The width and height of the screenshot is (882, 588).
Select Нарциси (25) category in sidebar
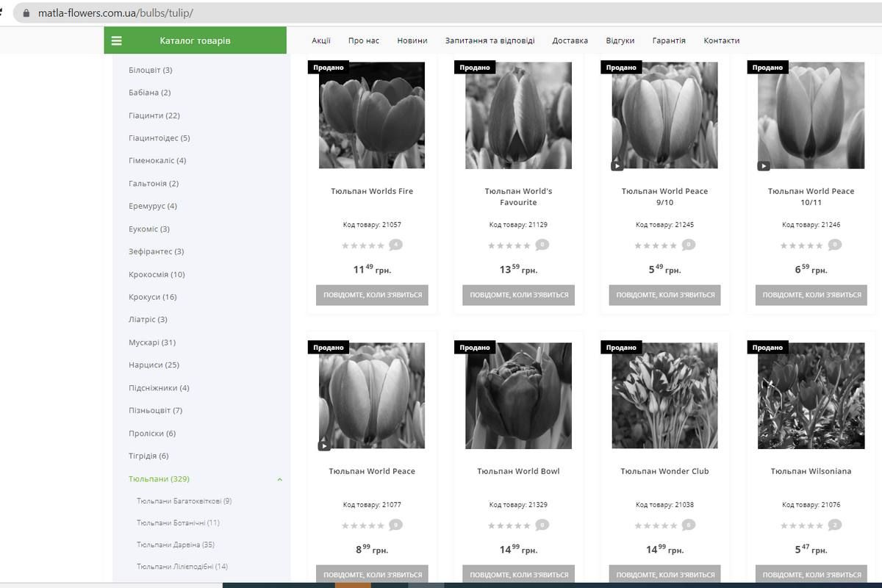[154, 365]
